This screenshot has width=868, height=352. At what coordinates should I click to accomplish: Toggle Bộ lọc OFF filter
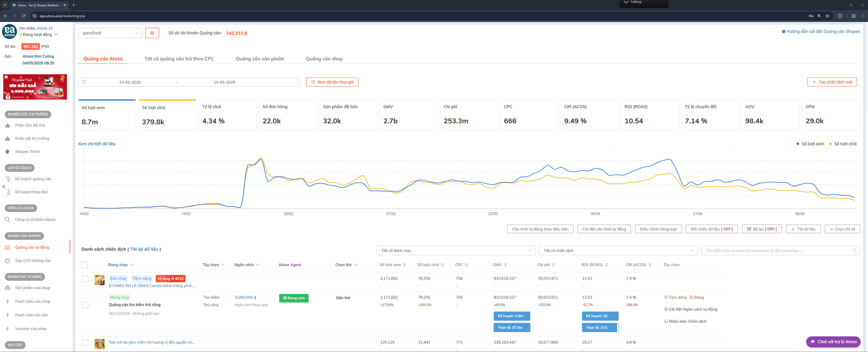pyautogui.click(x=762, y=229)
